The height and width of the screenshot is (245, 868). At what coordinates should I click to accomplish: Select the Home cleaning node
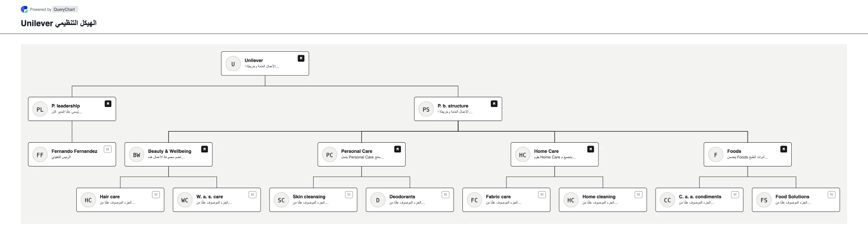(603, 200)
